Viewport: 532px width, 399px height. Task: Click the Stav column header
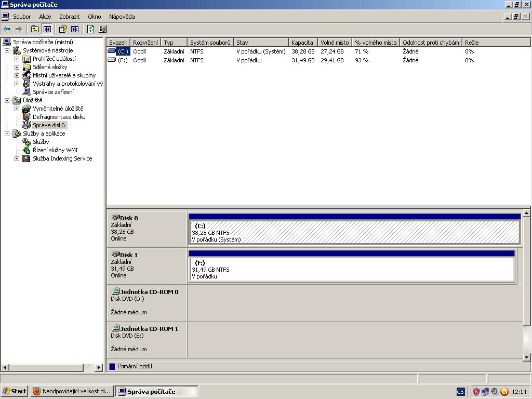(x=261, y=43)
